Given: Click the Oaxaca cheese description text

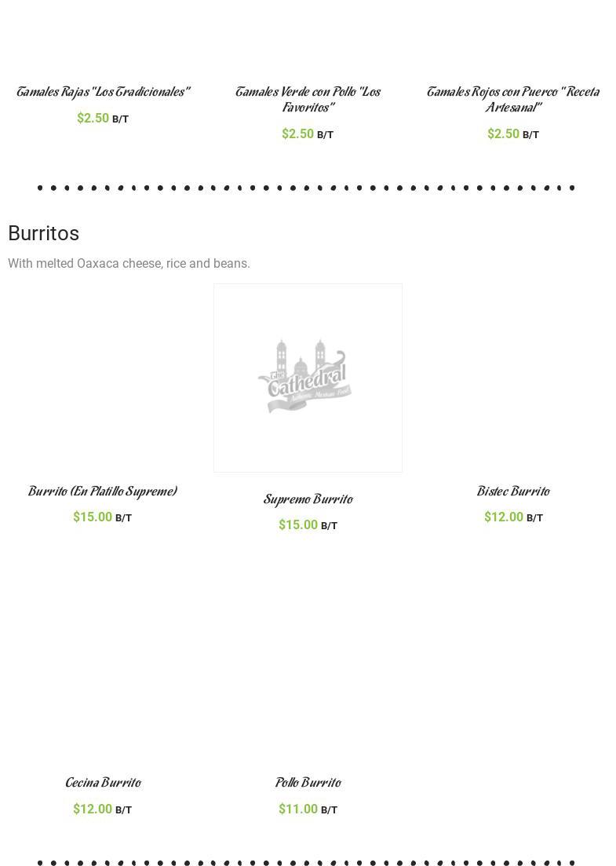Looking at the screenshot, I should point(129,264).
